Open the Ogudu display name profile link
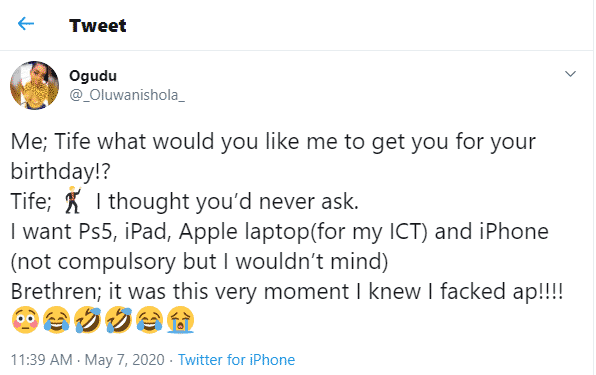This screenshot has width=596, height=375. [93, 76]
